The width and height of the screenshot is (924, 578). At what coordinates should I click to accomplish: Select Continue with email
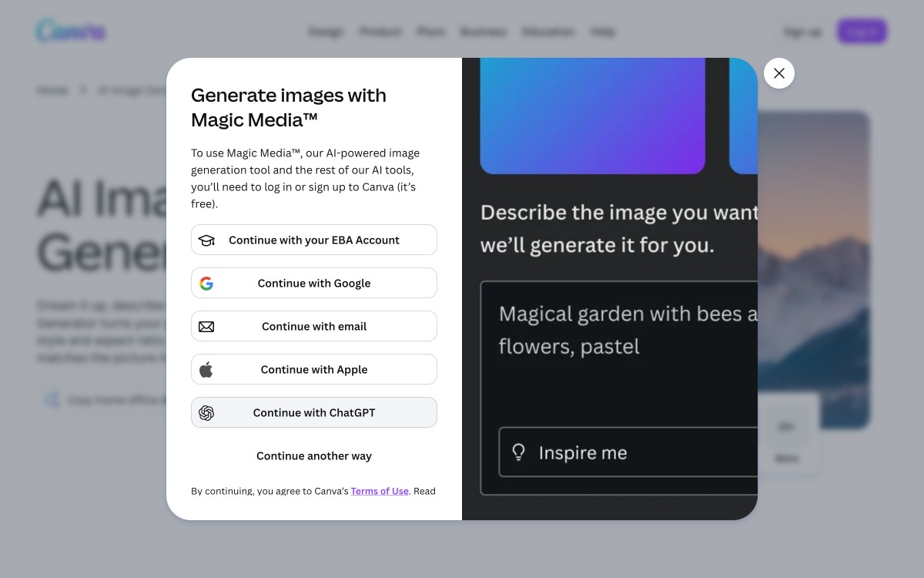[x=314, y=326]
